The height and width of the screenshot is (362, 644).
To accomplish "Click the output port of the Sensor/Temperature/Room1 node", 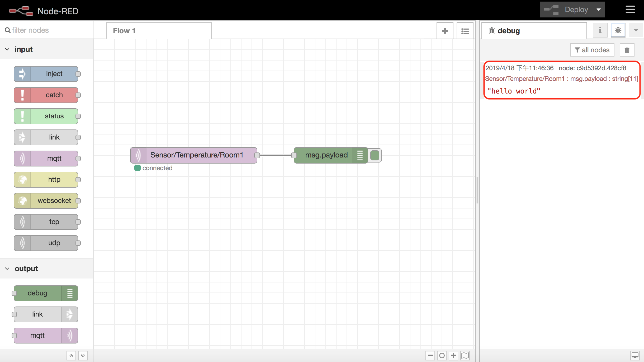I will 257,155.
